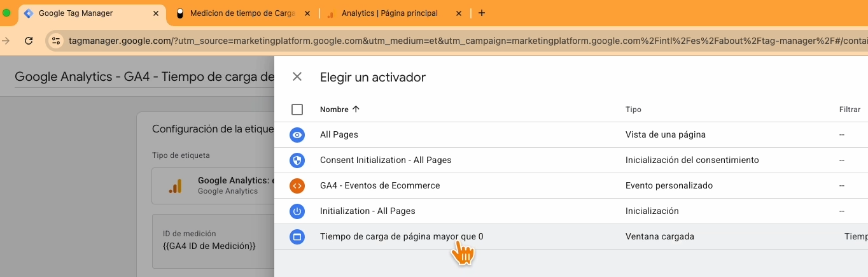Close the Elegir un activador panel
The height and width of the screenshot is (277, 868).
coord(297,77)
